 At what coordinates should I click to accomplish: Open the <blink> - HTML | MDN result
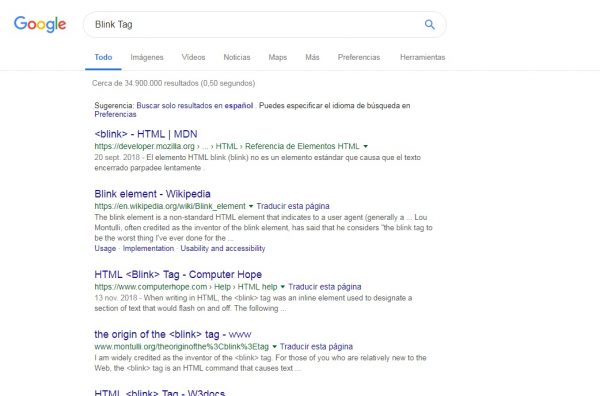tap(146, 134)
